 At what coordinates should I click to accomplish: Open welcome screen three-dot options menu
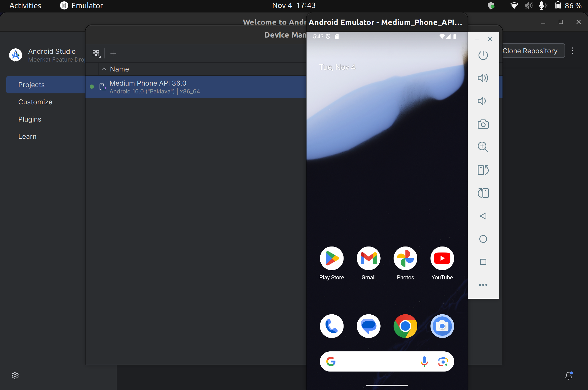tap(572, 51)
